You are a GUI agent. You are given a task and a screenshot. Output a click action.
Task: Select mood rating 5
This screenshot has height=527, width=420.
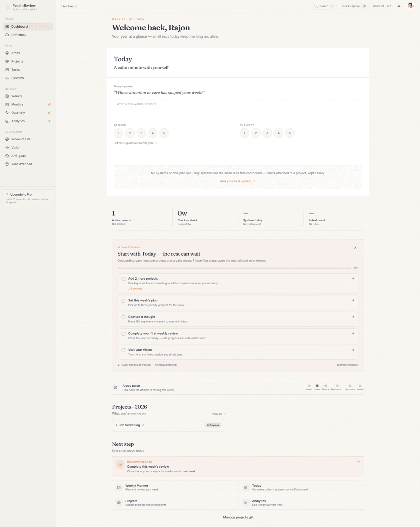tap(164, 133)
